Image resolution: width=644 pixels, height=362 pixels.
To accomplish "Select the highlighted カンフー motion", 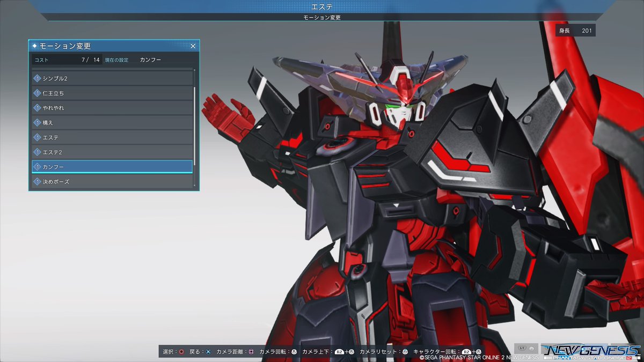I will [x=112, y=167].
